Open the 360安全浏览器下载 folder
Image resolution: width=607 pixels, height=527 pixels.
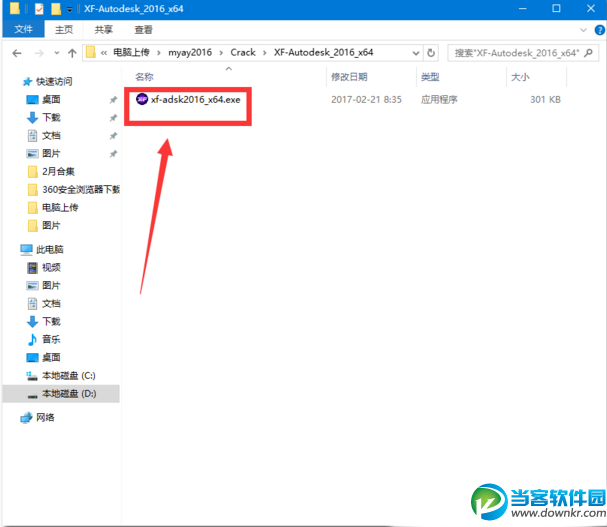(x=81, y=189)
